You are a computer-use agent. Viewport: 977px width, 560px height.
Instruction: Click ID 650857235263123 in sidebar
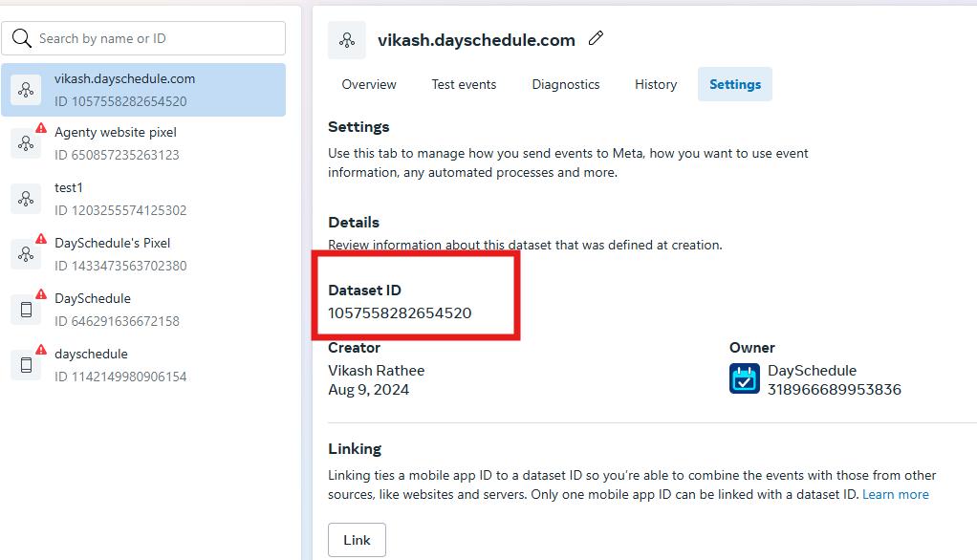tap(117, 155)
